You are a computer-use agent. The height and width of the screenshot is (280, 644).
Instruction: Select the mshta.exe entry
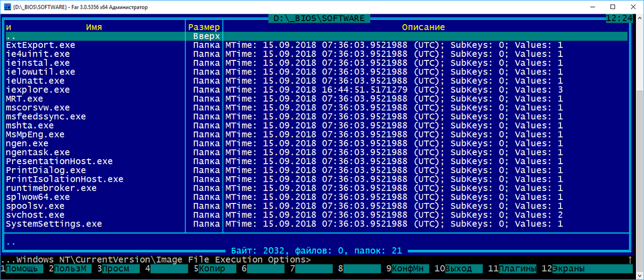click(x=317, y=126)
